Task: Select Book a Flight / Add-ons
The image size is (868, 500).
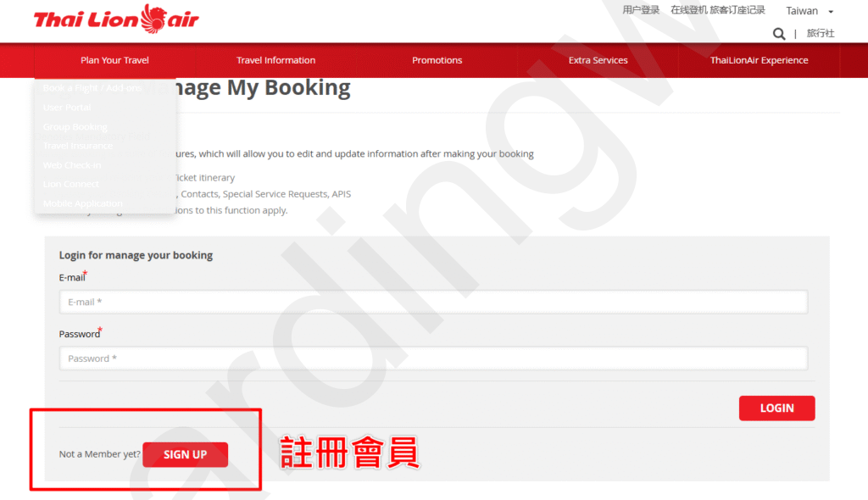Action: (92, 88)
